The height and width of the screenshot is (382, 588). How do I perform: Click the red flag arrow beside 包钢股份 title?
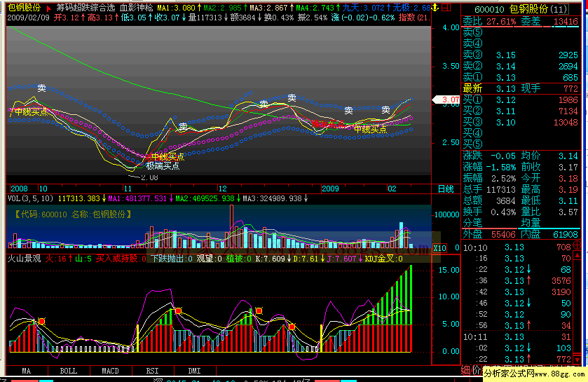pyautogui.click(x=48, y=8)
